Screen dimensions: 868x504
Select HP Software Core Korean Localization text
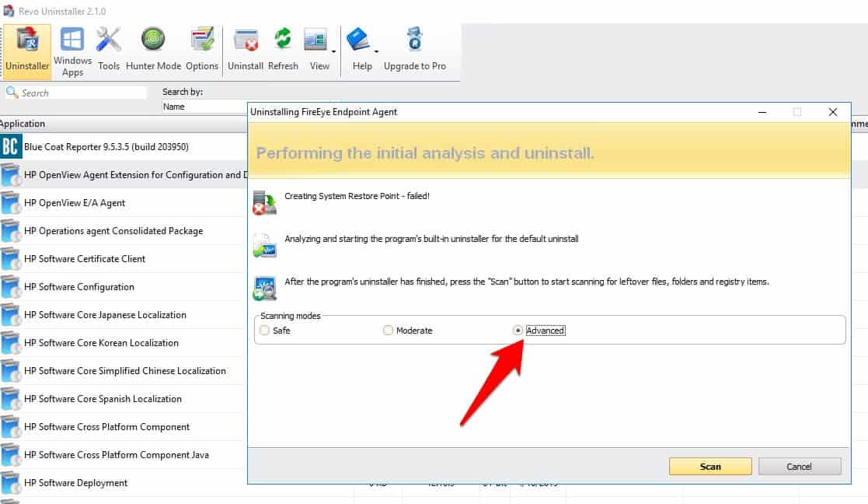(x=101, y=343)
